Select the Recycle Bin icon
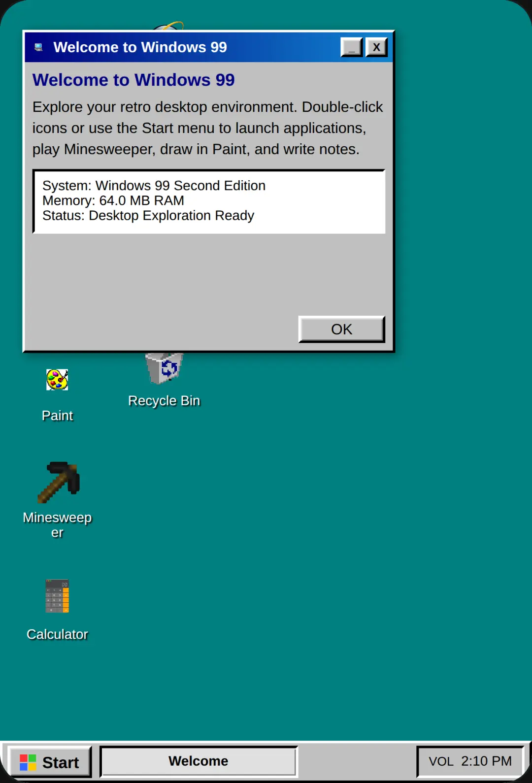 click(164, 368)
